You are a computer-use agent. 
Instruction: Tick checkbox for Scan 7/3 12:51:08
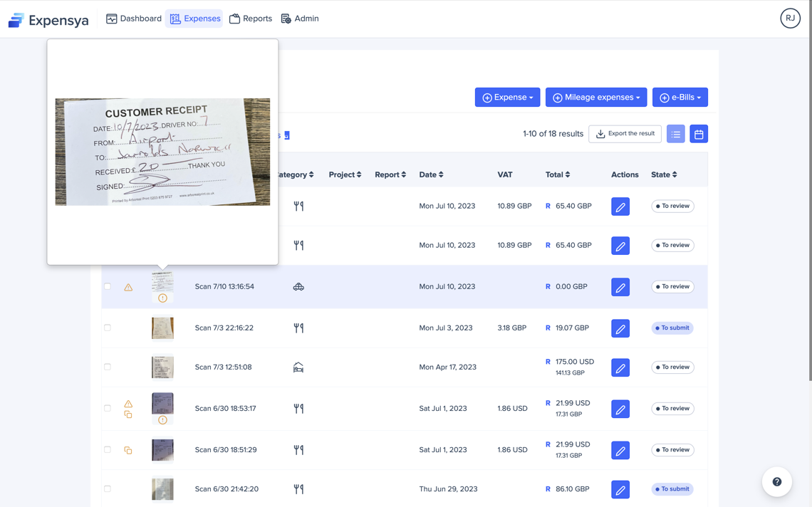(108, 367)
